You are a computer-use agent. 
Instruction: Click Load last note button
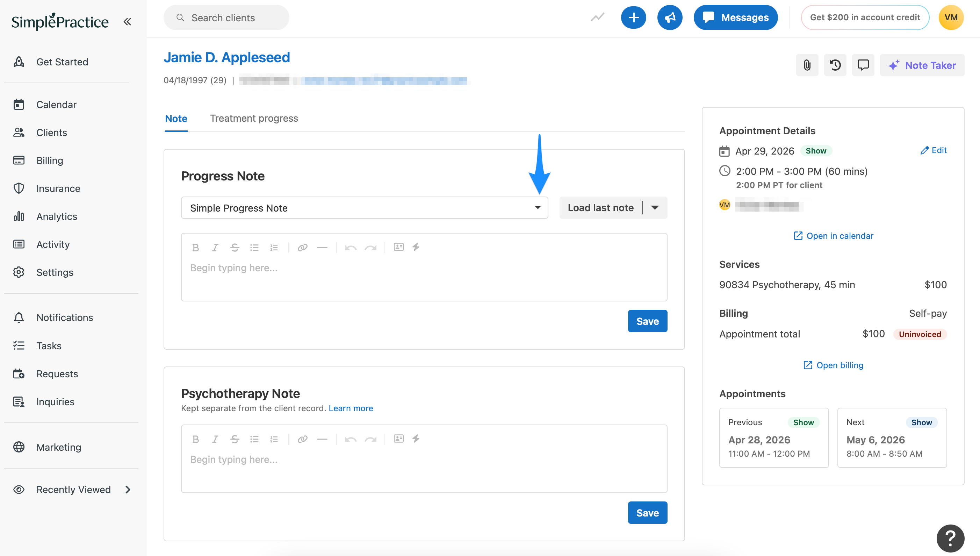[x=600, y=208]
